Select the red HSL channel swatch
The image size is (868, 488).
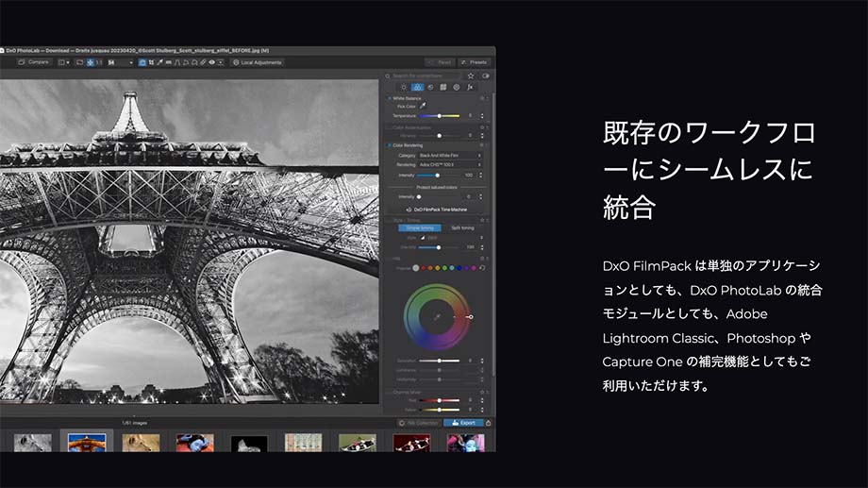[424, 268]
